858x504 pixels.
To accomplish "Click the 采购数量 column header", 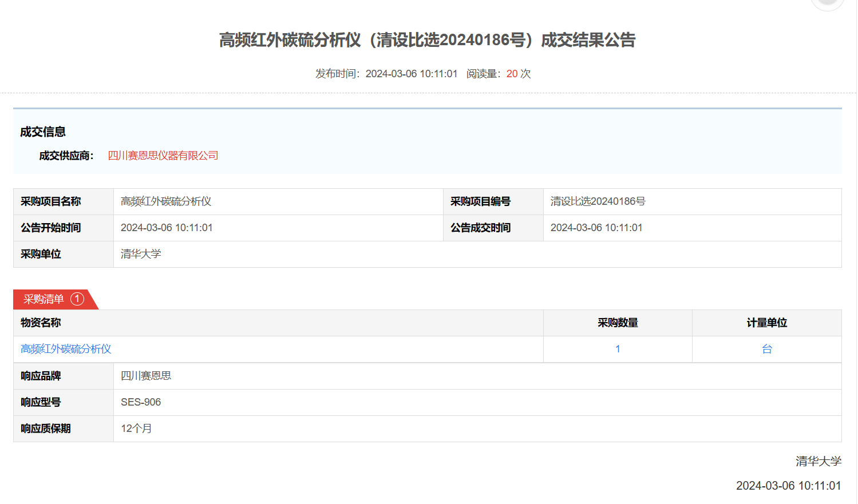I will click(618, 323).
